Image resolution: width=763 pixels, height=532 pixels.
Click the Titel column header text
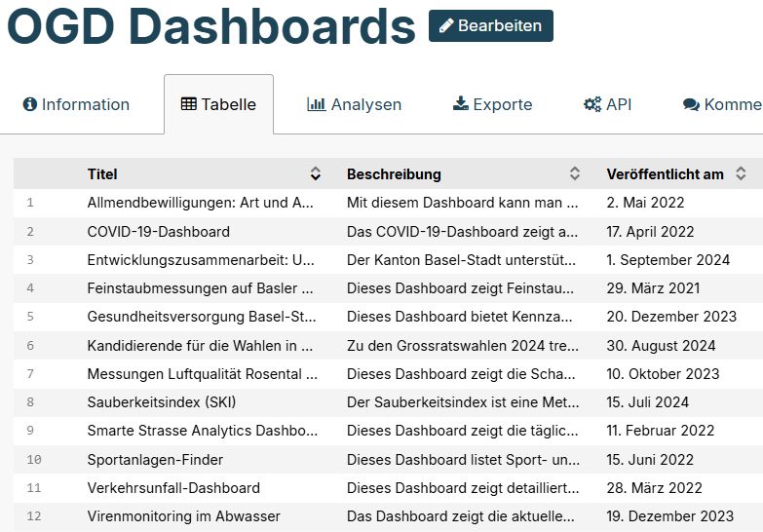click(102, 174)
